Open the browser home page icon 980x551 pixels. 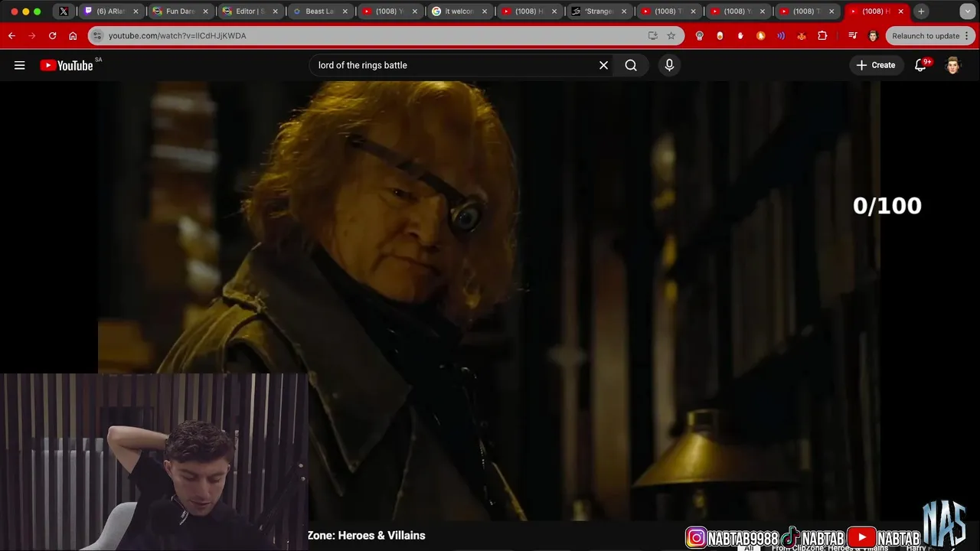[73, 36]
